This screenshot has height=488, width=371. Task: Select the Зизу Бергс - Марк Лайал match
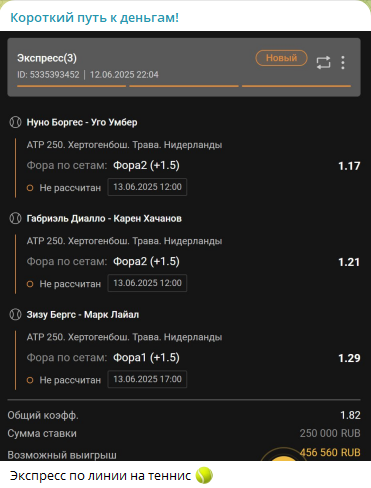[x=83, y=314]
